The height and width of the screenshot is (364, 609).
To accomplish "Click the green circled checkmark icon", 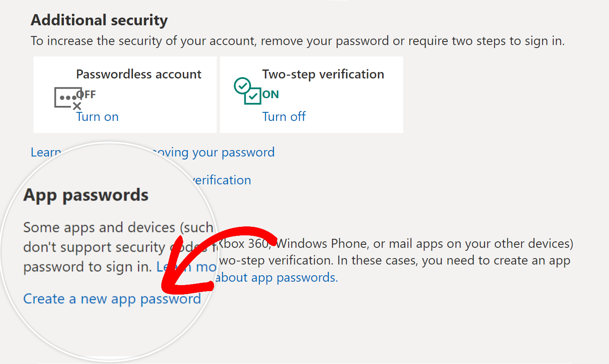I will pos(243,87).
